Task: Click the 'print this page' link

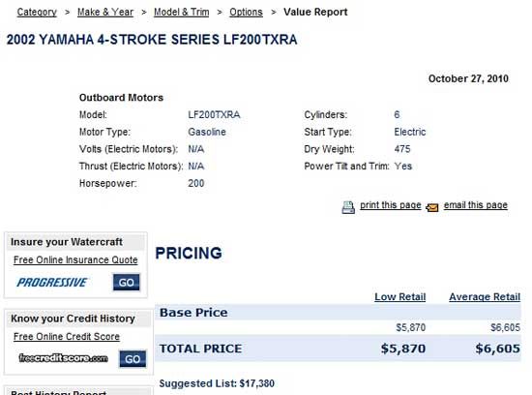Action: (391, 205)
